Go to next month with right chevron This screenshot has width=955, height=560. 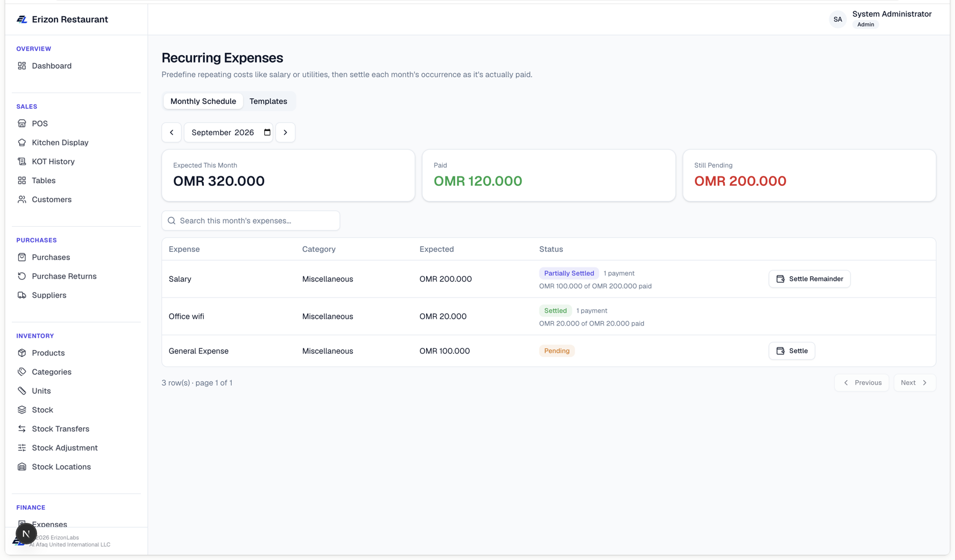point(285,132)
